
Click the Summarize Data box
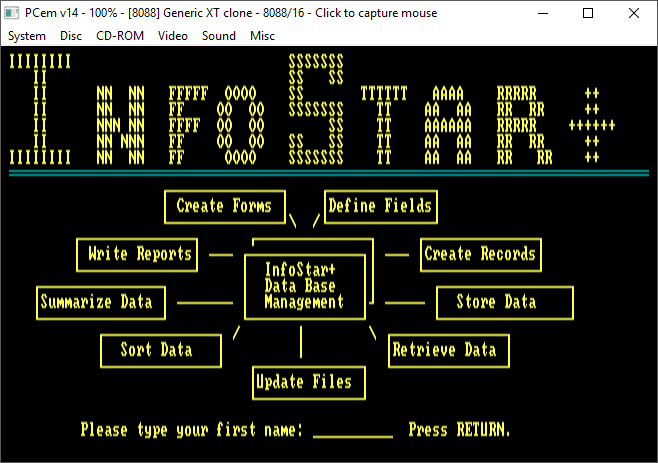[x=101, y=303]
